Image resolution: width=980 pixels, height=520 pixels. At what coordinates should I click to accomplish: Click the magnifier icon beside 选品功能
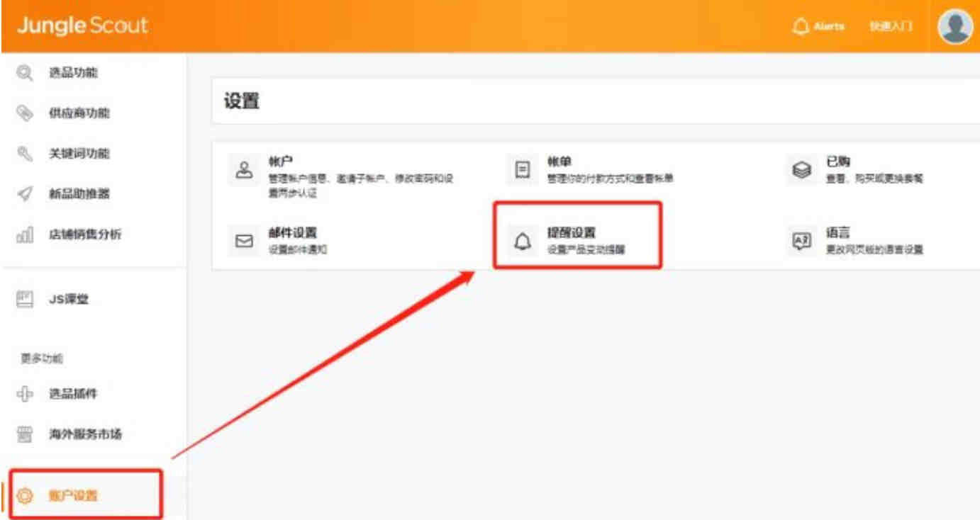click(x=25, y=72)
